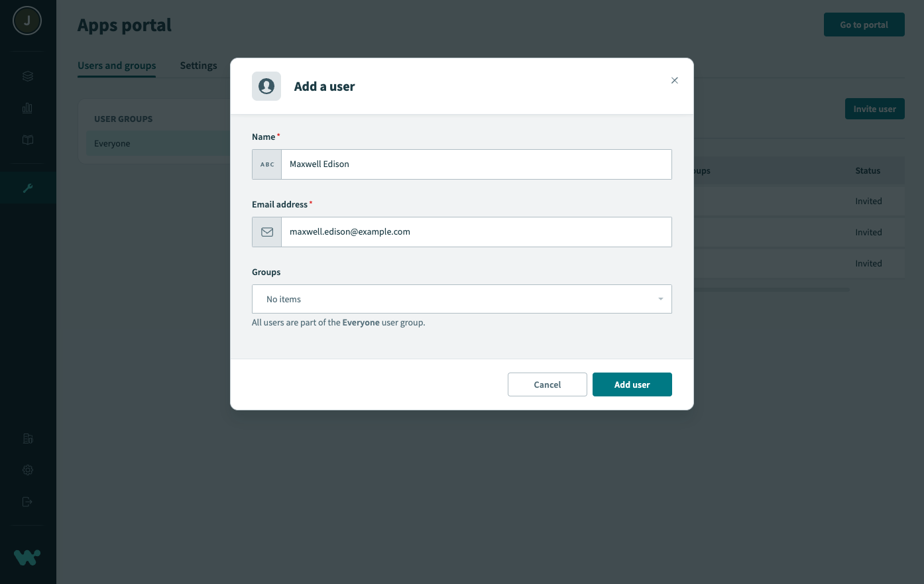Close the Add a user dialog
Image resolution: width=924 pixels, height=584 pixels.
click(x=674, y=80)
